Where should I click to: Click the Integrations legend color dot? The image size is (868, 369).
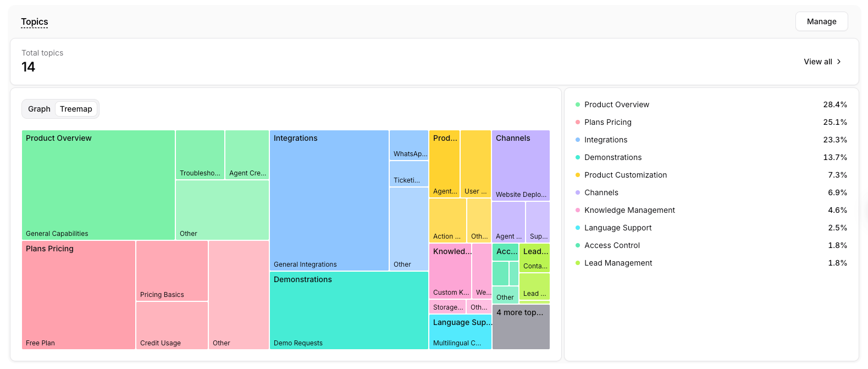click(578, 140)
